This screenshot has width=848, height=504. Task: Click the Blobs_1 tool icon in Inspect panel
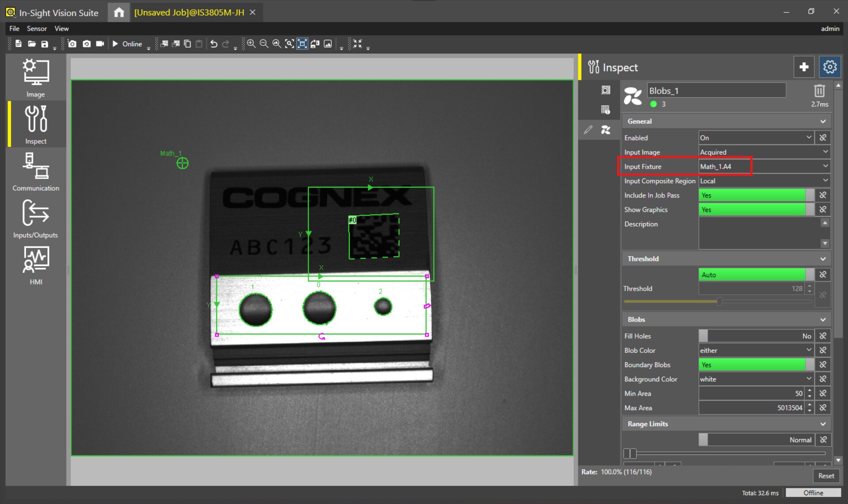pos(632,96)
